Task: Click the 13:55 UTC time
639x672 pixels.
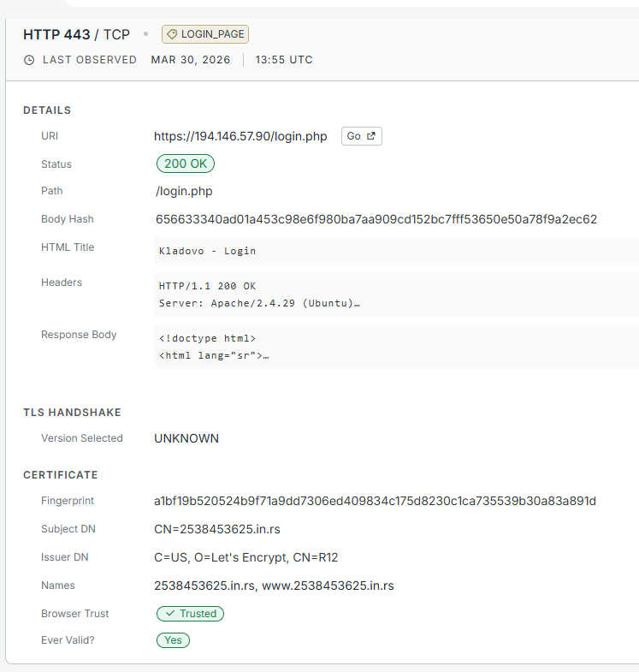Action: click(x=284, y=60)
